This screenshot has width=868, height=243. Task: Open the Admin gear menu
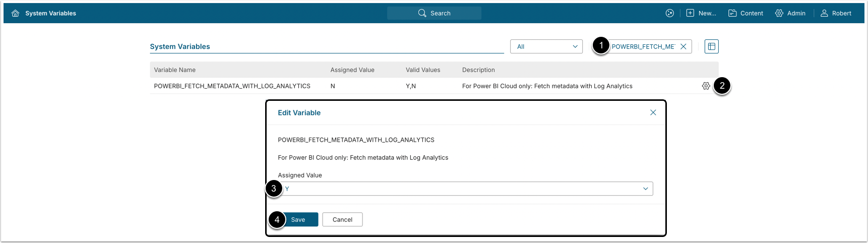[x=790, y=14]
